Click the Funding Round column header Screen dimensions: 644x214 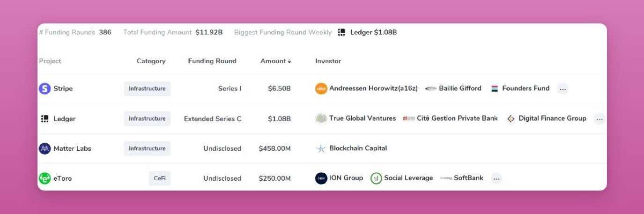[x=212, y=61]
